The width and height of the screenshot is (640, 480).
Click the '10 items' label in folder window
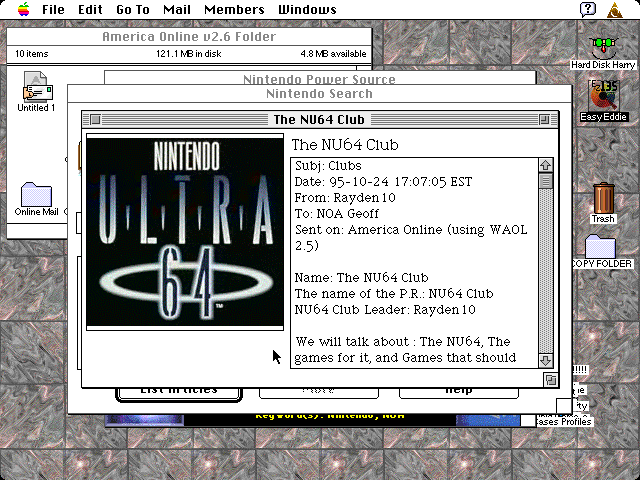(x=31, y=54)
